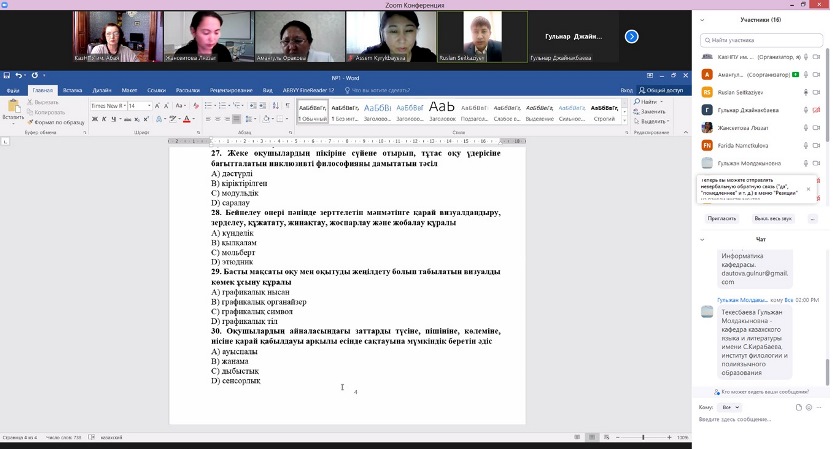
Task: Apply bold formatting in Word ribbon
Action: [x=93, y=116]
